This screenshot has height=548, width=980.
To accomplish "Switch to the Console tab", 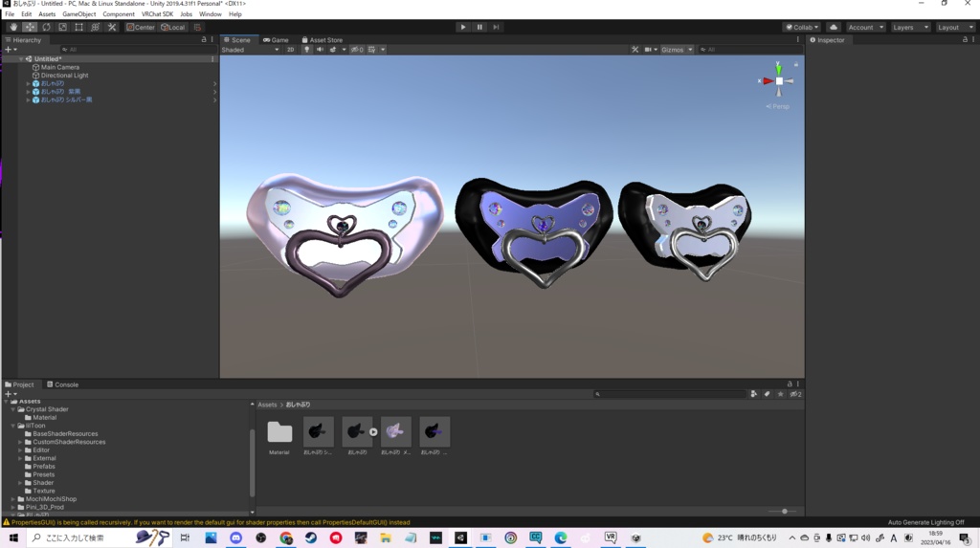I will click(62, 384).
